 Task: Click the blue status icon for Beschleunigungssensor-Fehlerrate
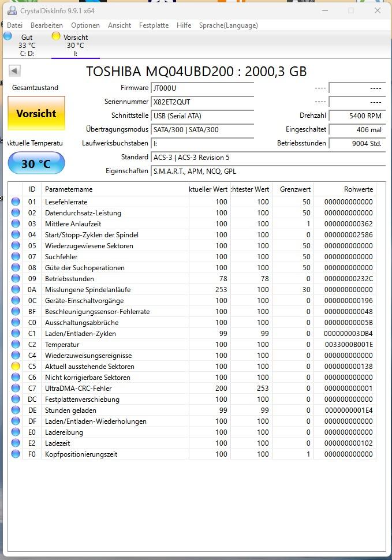[x=16, y=311]
